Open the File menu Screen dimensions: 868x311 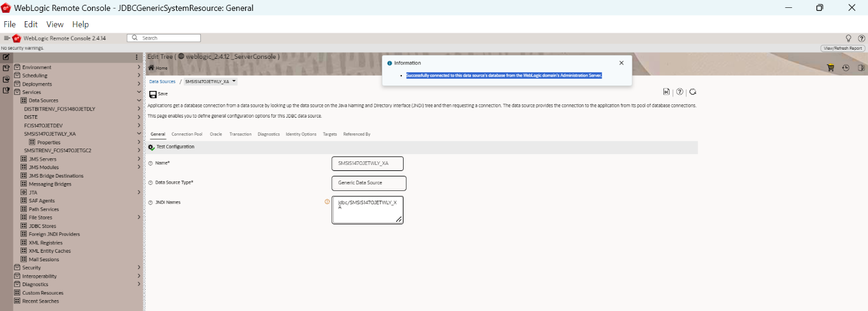pyautogui.click(x=10, y=24)
